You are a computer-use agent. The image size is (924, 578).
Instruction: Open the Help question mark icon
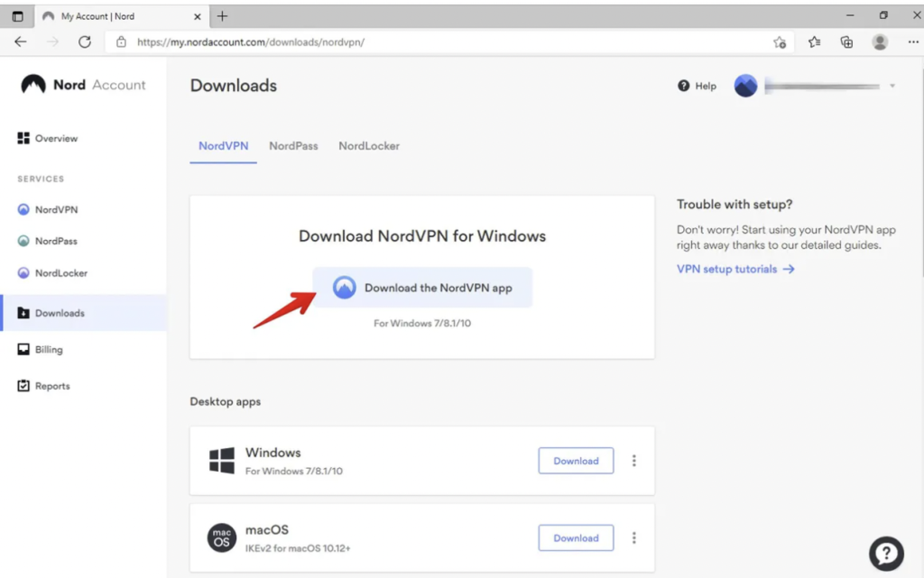point(684,86)
